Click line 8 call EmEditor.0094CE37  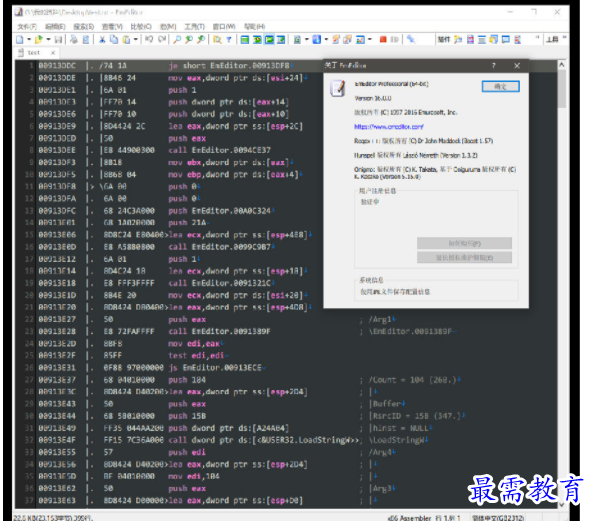(x=219, y=150)
